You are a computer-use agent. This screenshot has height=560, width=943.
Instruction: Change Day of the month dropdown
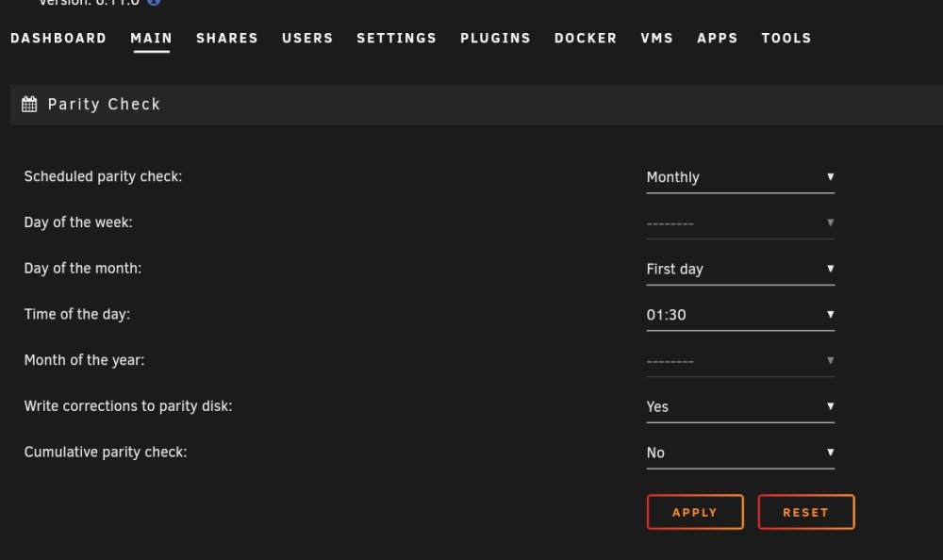(x=740, y=269)
